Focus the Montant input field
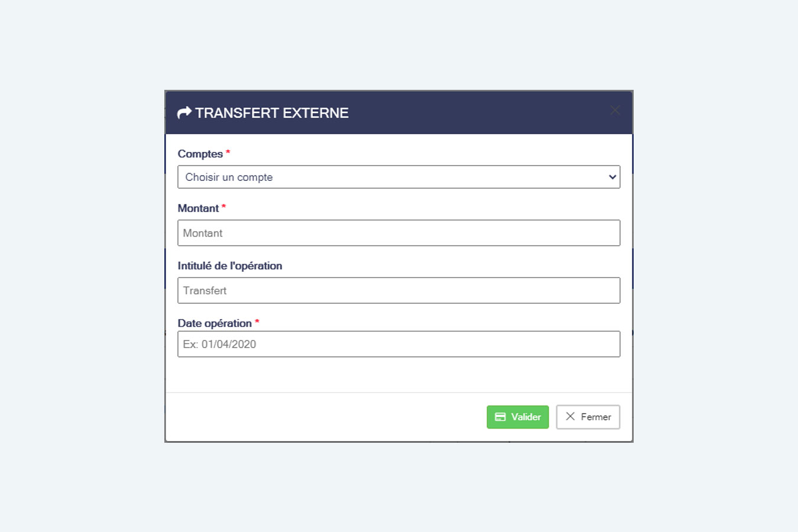The height and width of the screenshot is (532, 798). coord(398,233)
